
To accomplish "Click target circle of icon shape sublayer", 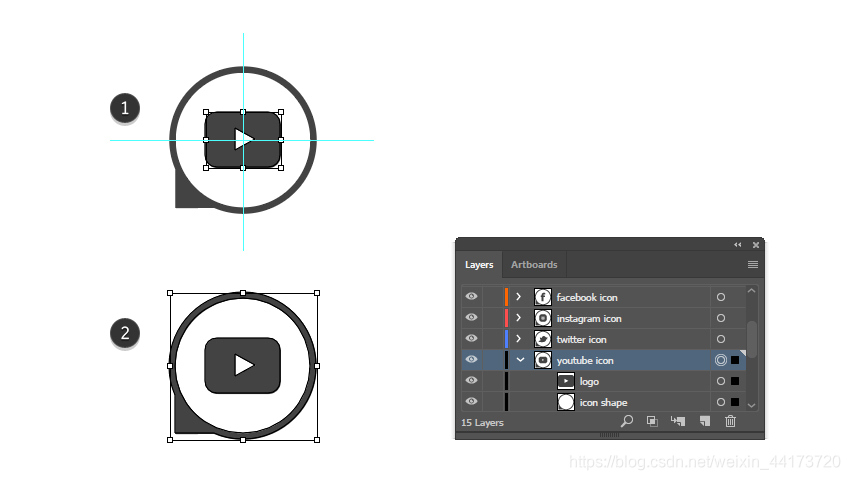I will click(720, 402).
